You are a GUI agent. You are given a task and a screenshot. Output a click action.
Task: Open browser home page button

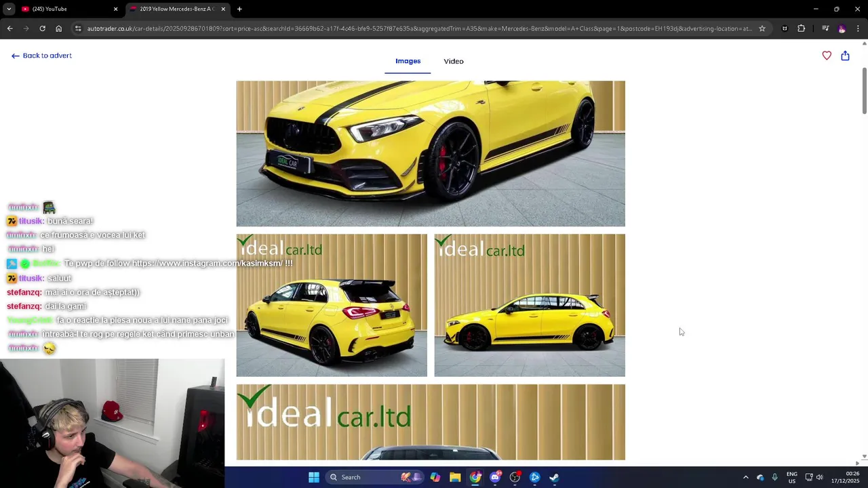tap(59, 28)
